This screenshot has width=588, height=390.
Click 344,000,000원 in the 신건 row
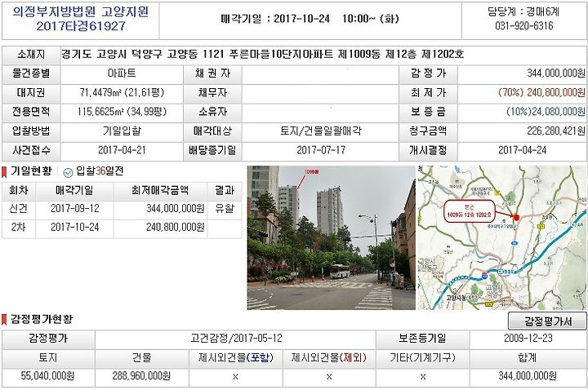(x=175, y=208)
